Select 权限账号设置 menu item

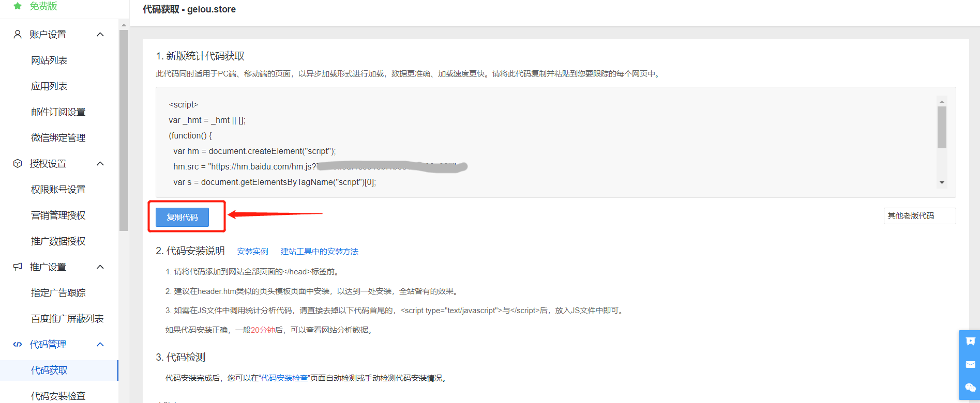coord(58,190)
